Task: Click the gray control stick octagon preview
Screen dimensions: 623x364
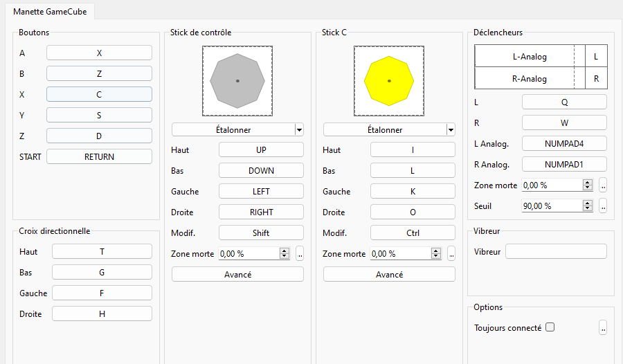Action: [x=237, y=81]
